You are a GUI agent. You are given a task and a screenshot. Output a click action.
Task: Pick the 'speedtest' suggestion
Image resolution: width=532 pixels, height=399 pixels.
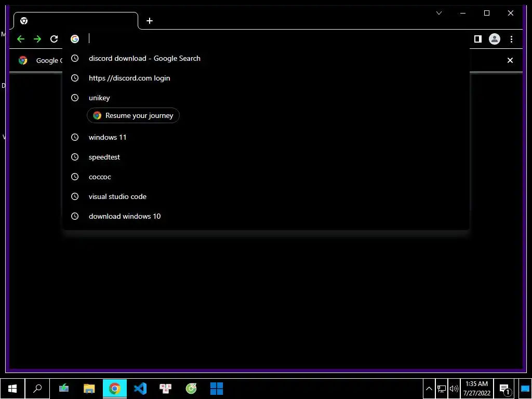tap(266, 157)
